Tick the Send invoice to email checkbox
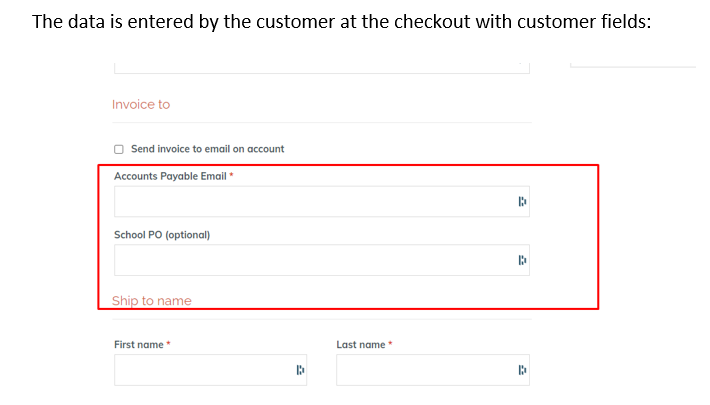The image size is (710, 405). 119,149
